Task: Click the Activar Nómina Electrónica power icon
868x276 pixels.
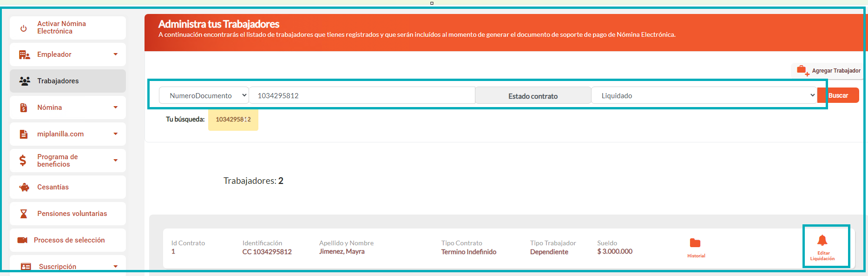Action: (x=24, y=28)
